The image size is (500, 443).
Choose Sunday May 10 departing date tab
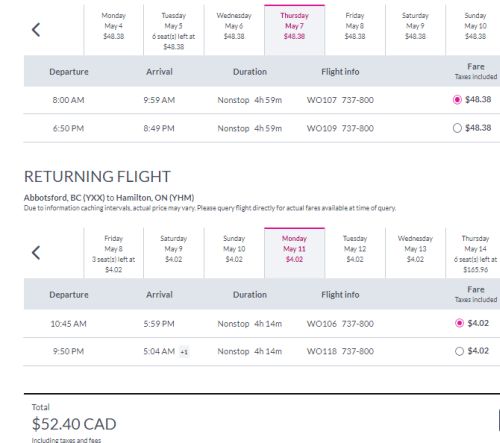point(473,30)
